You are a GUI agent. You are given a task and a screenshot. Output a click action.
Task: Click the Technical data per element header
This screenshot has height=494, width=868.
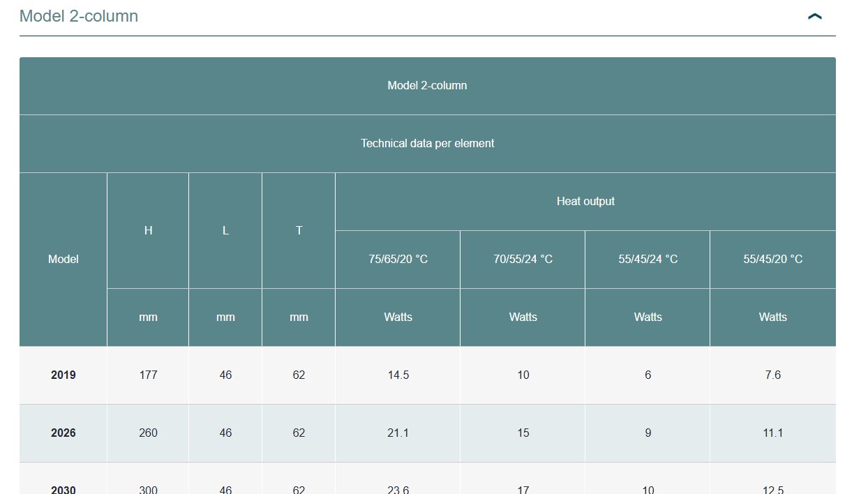pyautogui.click(x=427, y=143)
